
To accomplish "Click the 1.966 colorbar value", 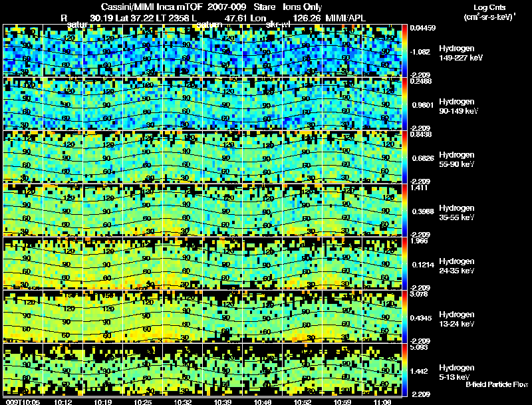I will coord(419,241).
